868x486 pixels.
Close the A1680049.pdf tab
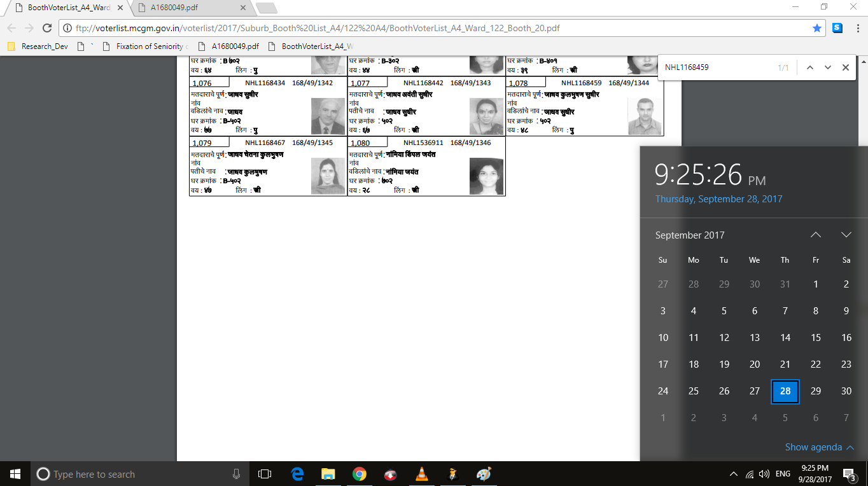[x=242, y=8]
